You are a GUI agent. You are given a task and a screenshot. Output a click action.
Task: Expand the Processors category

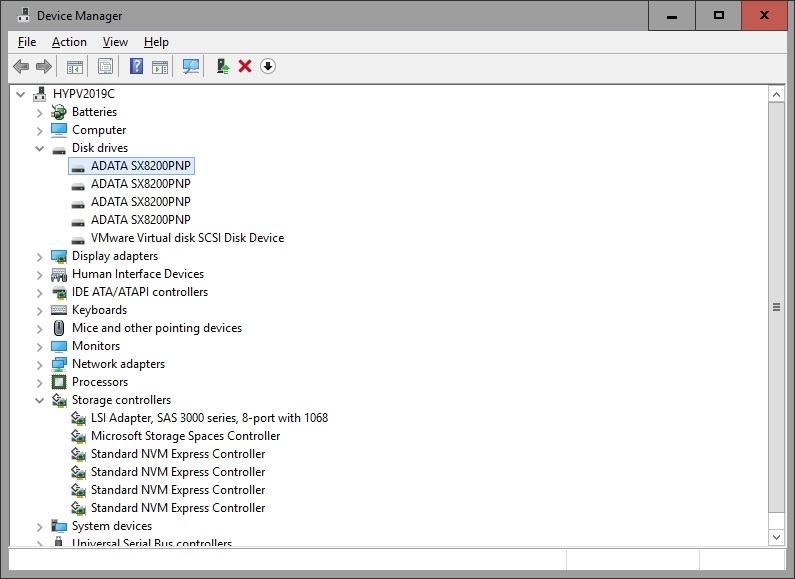click(x=40, y=383)
